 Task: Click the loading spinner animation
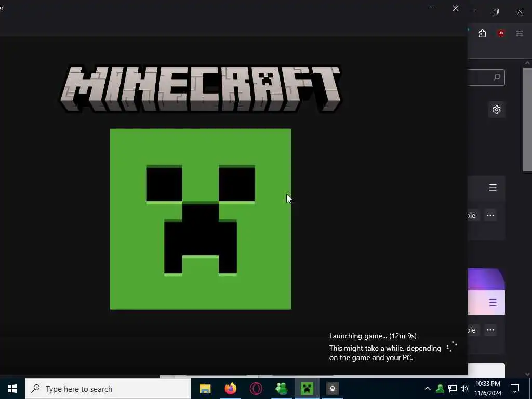coord(451,347)
